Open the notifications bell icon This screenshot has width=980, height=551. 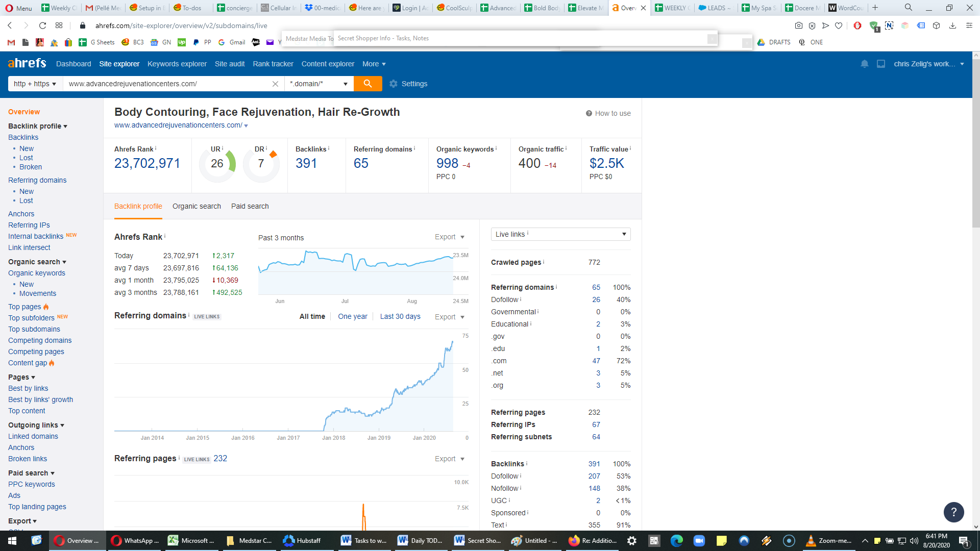[864, 64]
